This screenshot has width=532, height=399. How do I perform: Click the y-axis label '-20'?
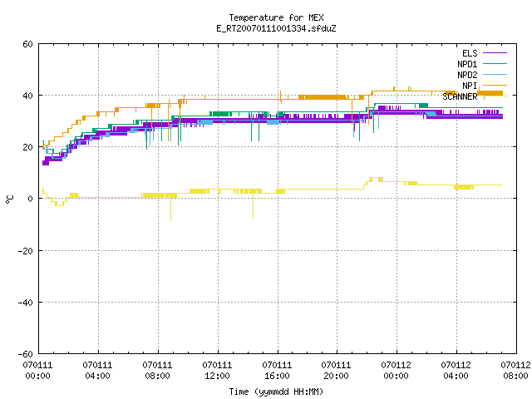[x=26, y=251]
